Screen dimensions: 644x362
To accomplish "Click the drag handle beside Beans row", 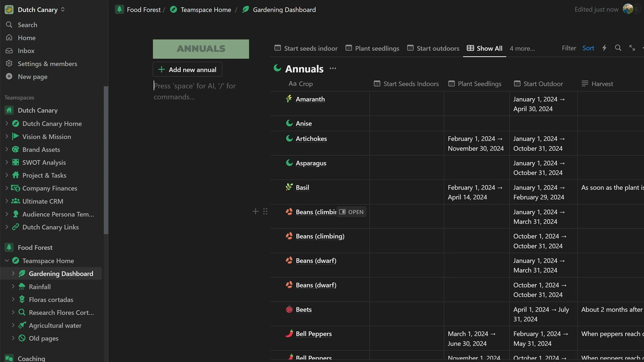I will 265,212.
